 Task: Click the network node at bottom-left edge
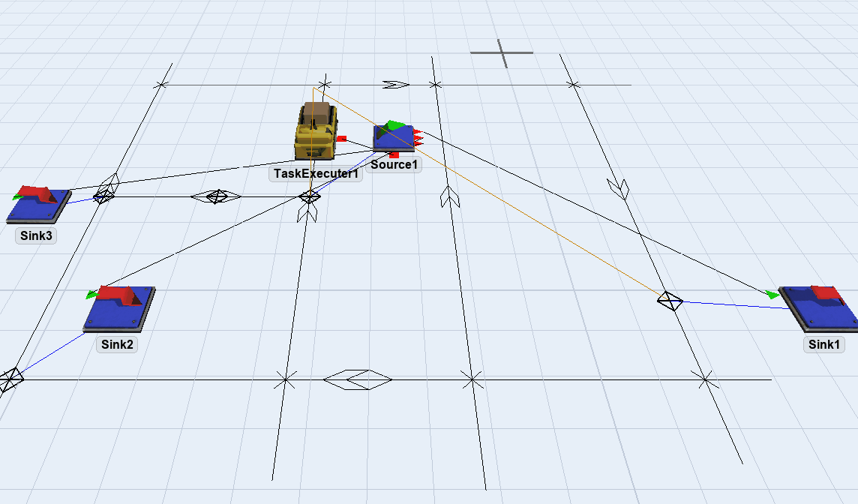10,379
